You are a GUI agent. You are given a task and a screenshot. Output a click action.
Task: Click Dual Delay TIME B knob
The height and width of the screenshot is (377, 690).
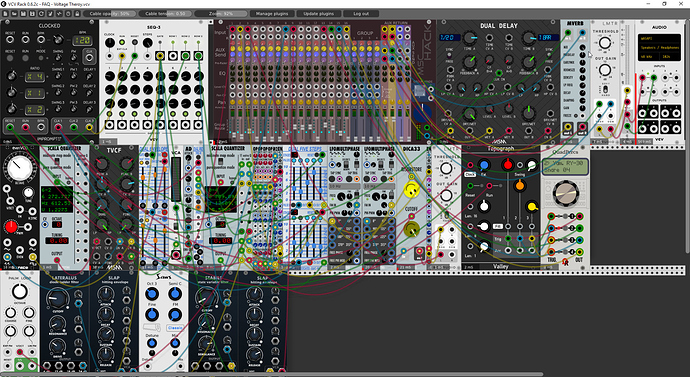[529, 38]
